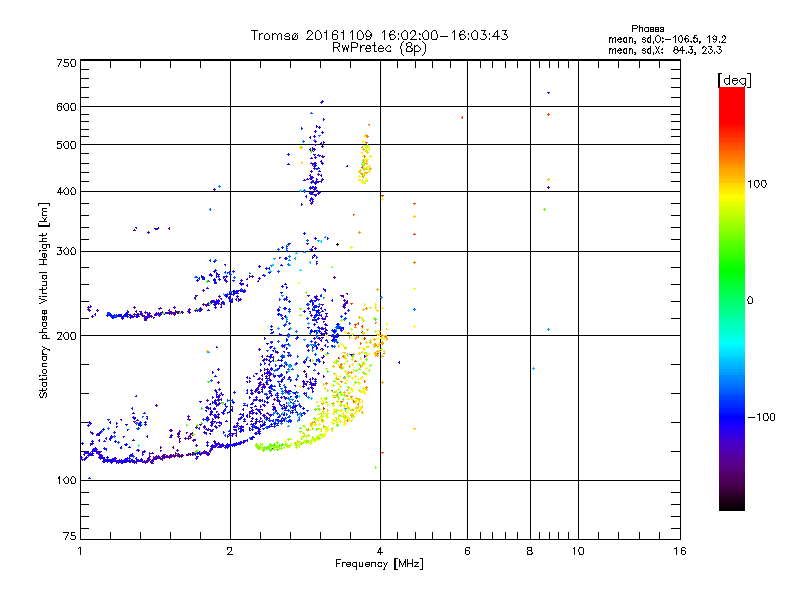Click the y-axis tick label '300'
Image resolution: width=800 pixels, height=600 pixels.
tap(66, 252)
